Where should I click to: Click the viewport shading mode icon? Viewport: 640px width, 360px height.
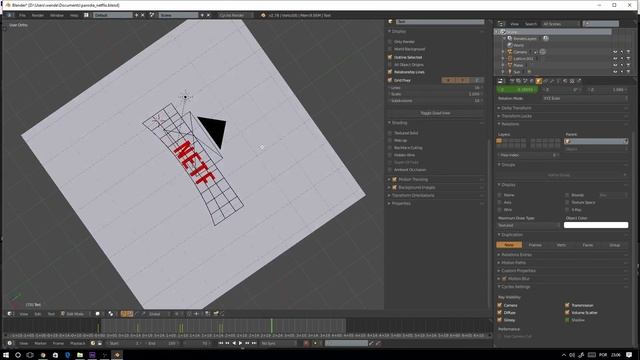pos(98,314)
